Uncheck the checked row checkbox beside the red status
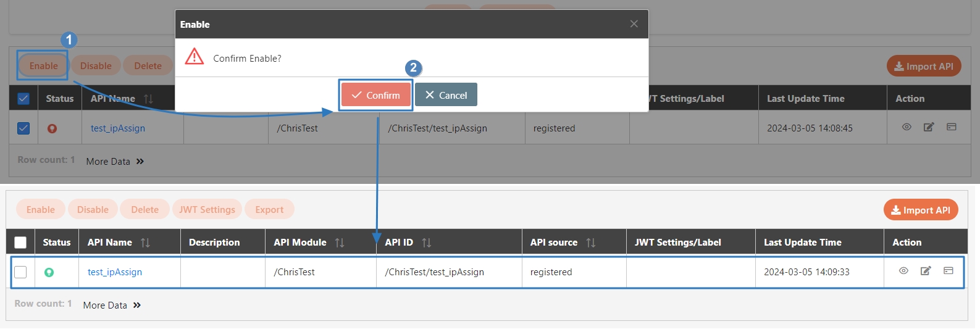 pyautogui.click(x=23, y=128)
